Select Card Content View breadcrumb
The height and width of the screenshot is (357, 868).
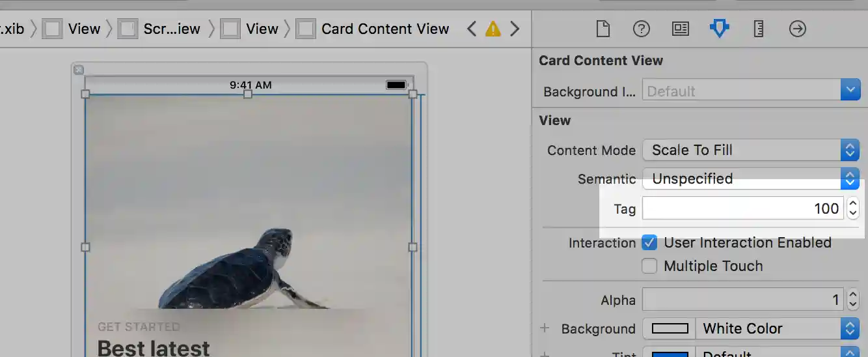(373, 29)
